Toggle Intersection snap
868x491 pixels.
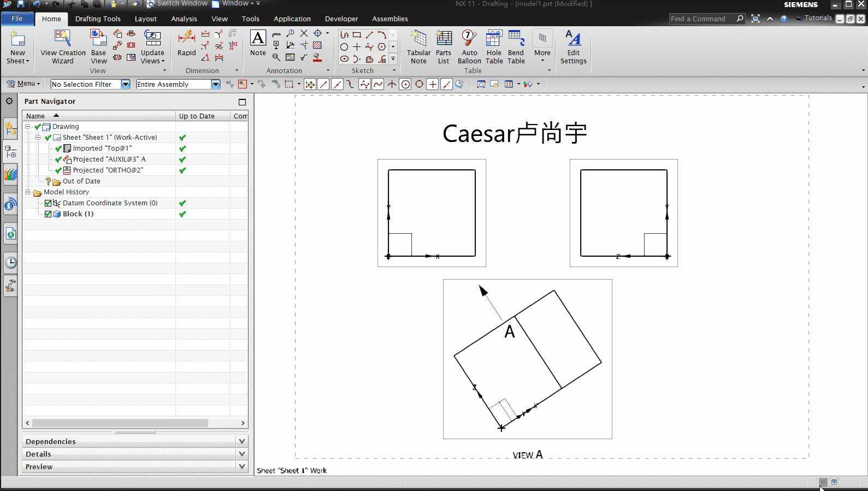(x=392, y=84)
